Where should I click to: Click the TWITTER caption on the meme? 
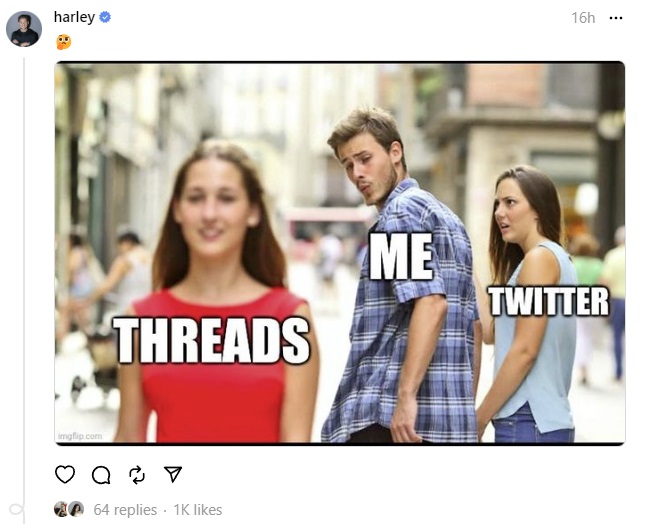(x=548, y=301)
